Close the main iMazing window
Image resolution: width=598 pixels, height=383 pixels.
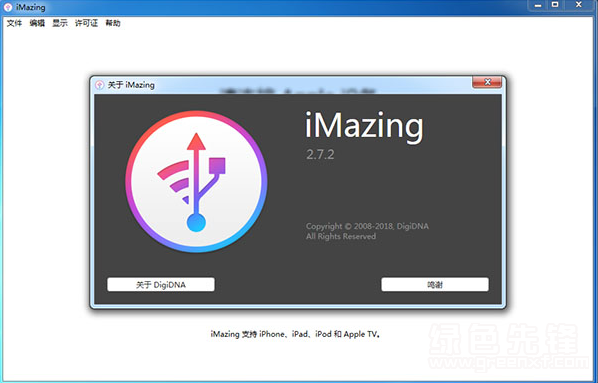(579, 5)
